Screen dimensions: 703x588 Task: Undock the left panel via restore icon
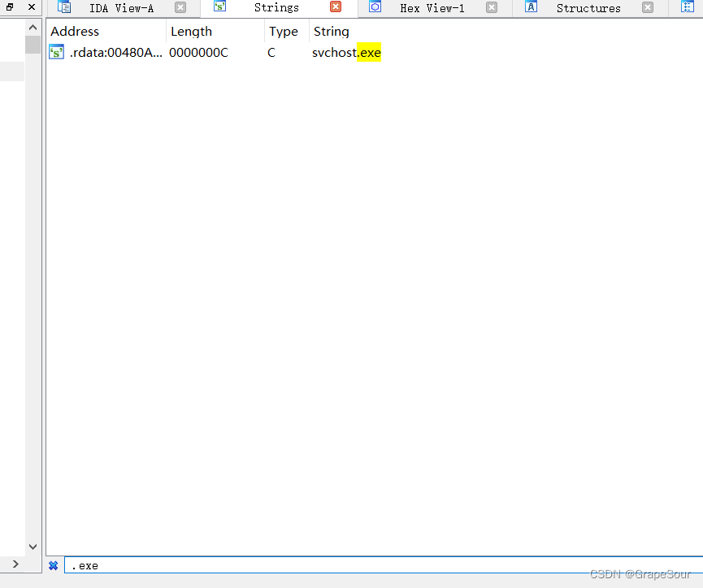click(10, 6)
